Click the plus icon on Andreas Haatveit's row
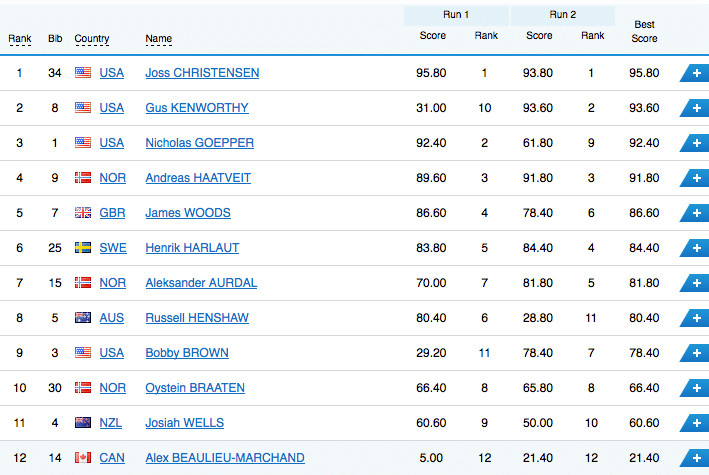This screenshot has height=475, width=709. coord(695,178)
